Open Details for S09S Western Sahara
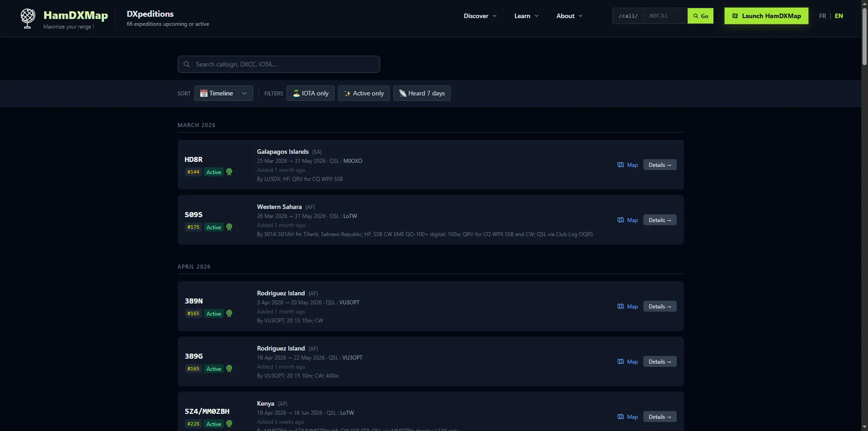The image size is (868, 431). tap(660, 220)
